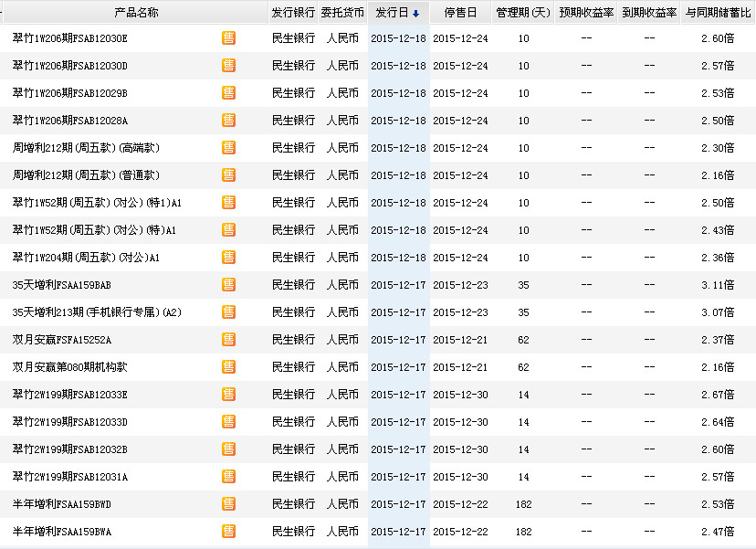
Task: Click 3.11倍 savings ratio value
Action: pos(718,285)
